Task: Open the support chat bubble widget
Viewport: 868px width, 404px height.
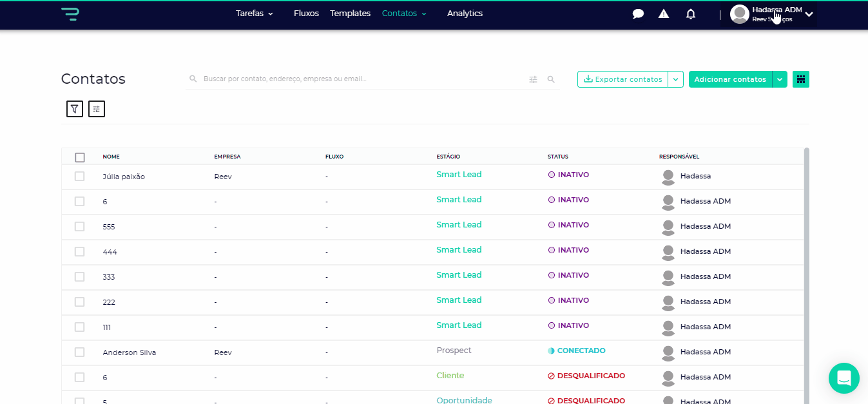Action: [x=844, y=378]
